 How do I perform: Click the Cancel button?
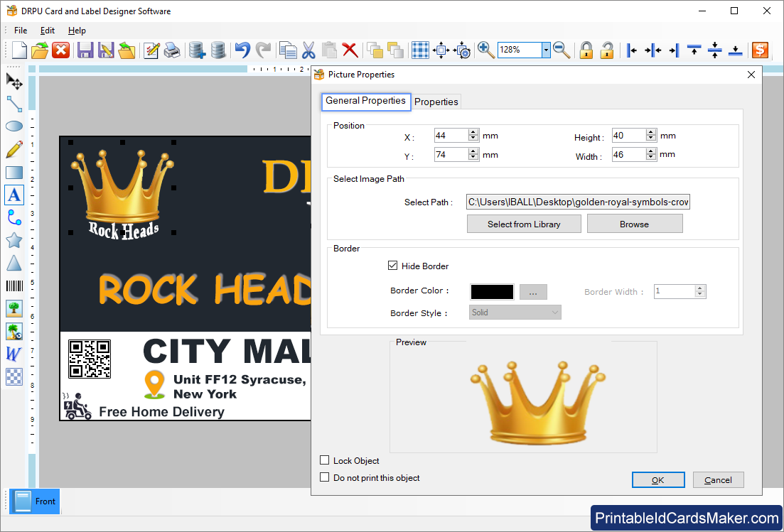[718, 480]
